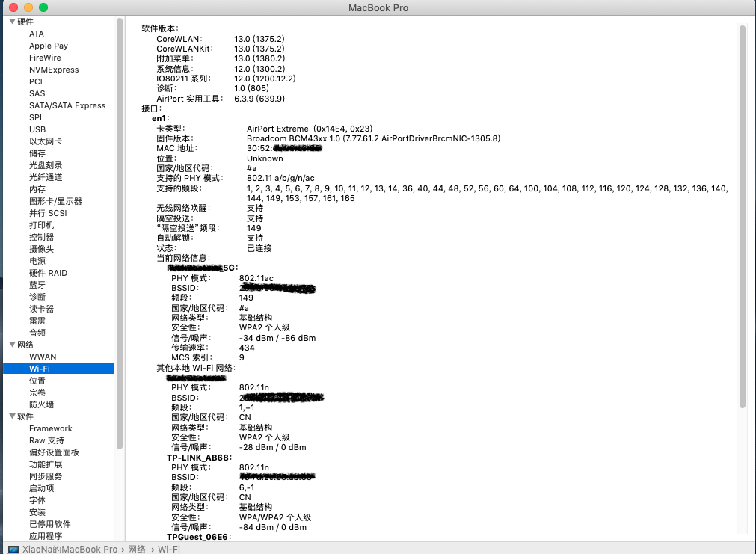Click 网络 in the bottom path bar
The width and height of the screenshot is (756, 554).
tap(136, 550)
